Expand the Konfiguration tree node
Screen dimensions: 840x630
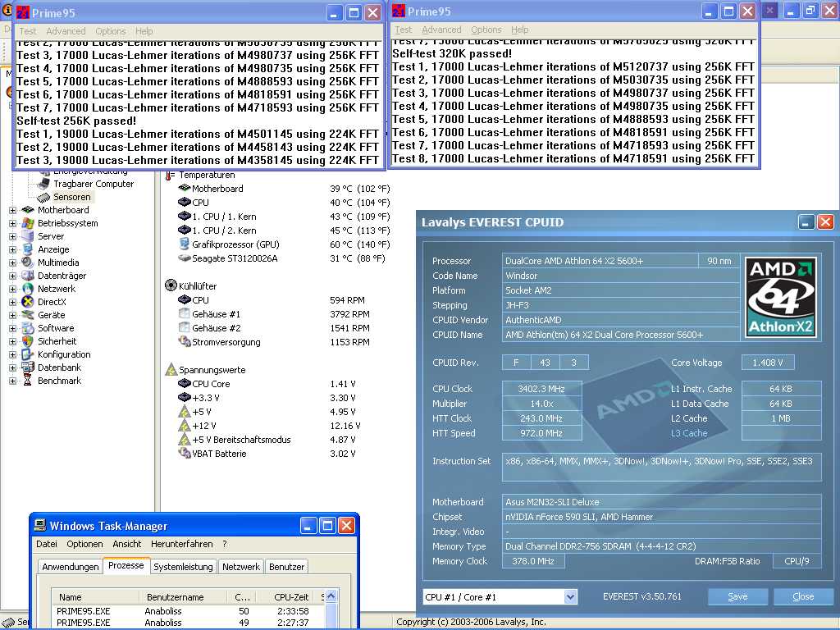(12, 354)
